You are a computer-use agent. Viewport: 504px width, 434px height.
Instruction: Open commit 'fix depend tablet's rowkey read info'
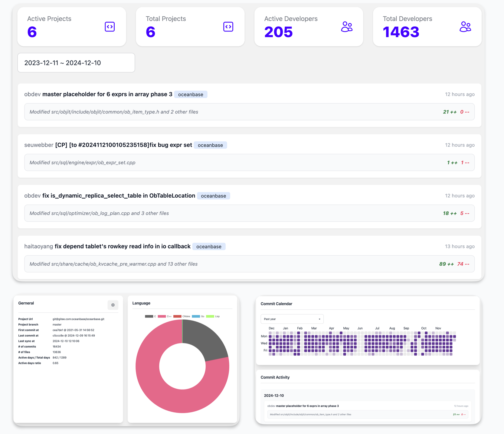click(x=123, y=246)
